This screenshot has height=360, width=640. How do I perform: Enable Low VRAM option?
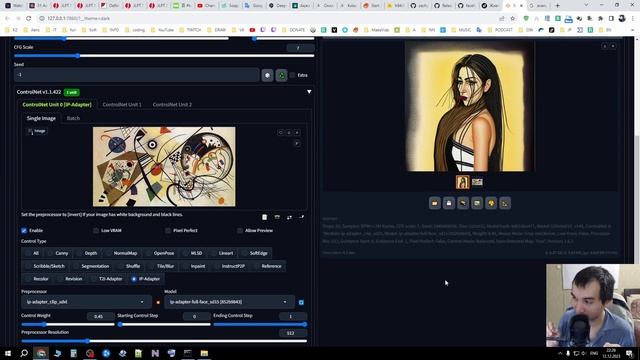pos(96,231)
